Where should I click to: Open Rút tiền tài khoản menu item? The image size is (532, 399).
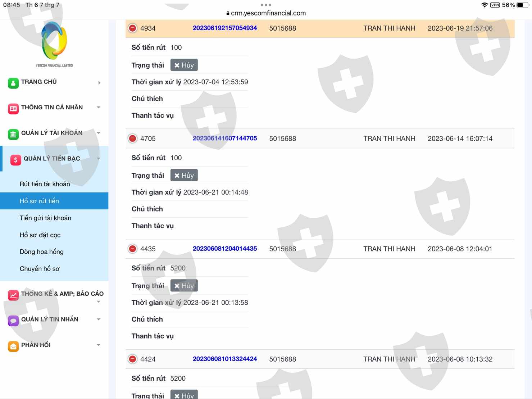pyautogui.click(x=45, y=184)
